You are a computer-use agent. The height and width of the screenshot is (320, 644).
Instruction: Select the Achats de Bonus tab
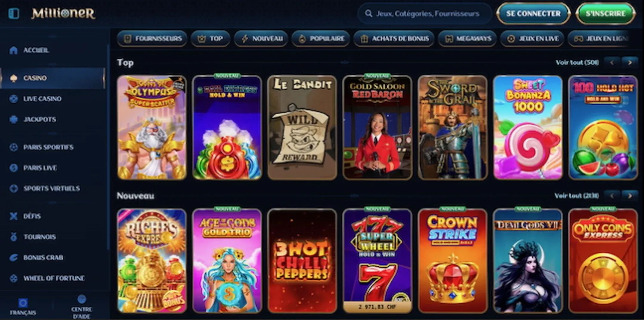pyautogui.click(x=394, y=39)
